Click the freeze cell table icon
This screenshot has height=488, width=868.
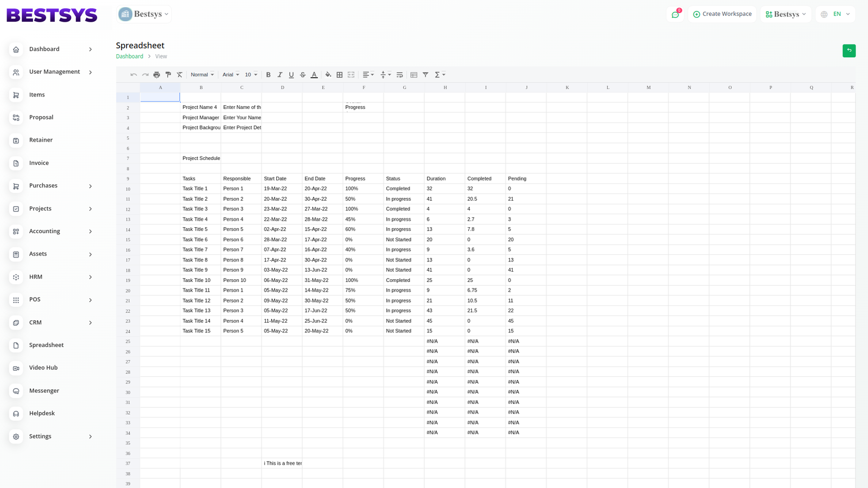414,75
